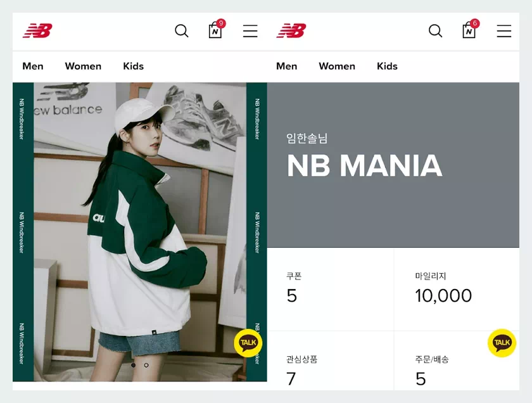Tap the yellow KakaoTalk button on the photo
Viewport: 532px width, 403px height.
[x=248, y=342]
